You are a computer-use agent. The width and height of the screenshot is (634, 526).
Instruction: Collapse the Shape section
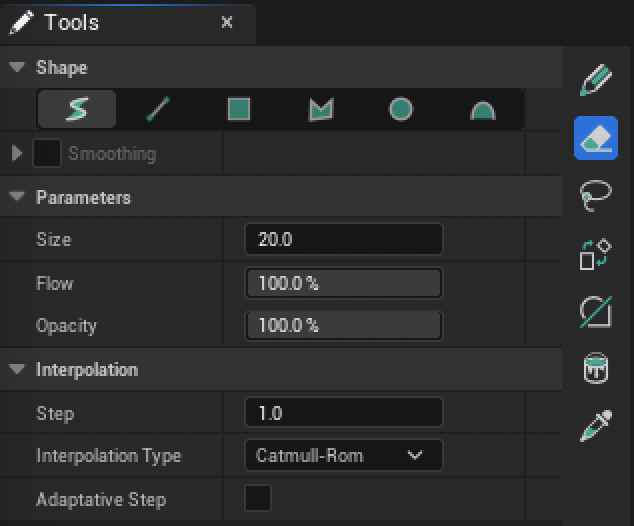pyautogui.click(x=17, y=68)
